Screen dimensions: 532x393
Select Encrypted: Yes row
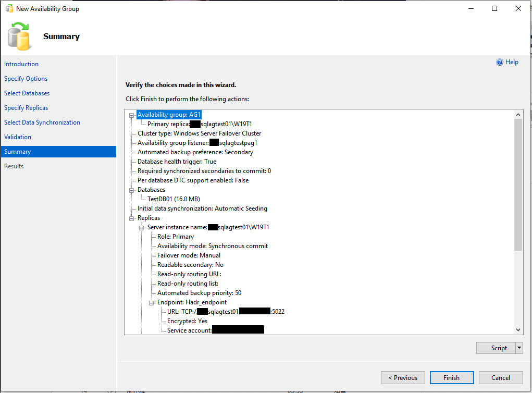(187, 321)
